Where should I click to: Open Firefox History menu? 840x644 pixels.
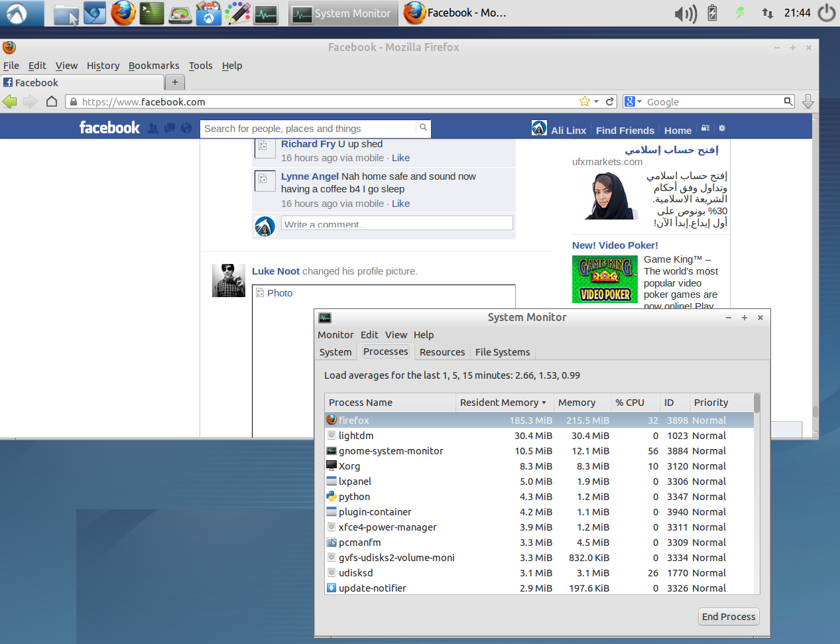pyautogui.click(x=103, y=65)
